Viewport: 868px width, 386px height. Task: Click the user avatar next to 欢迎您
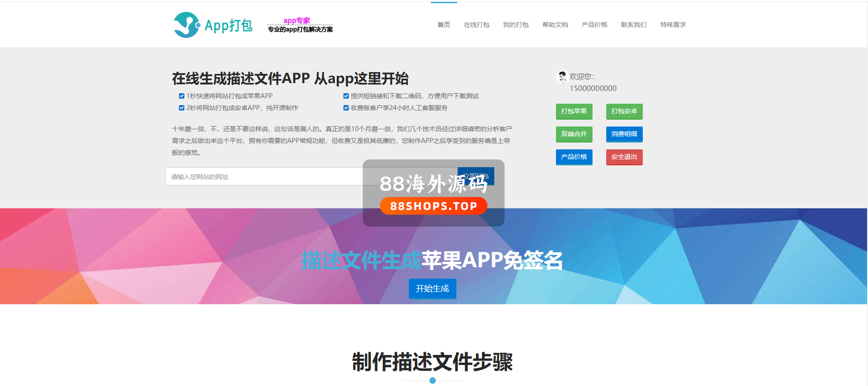(x=561, y=77)
